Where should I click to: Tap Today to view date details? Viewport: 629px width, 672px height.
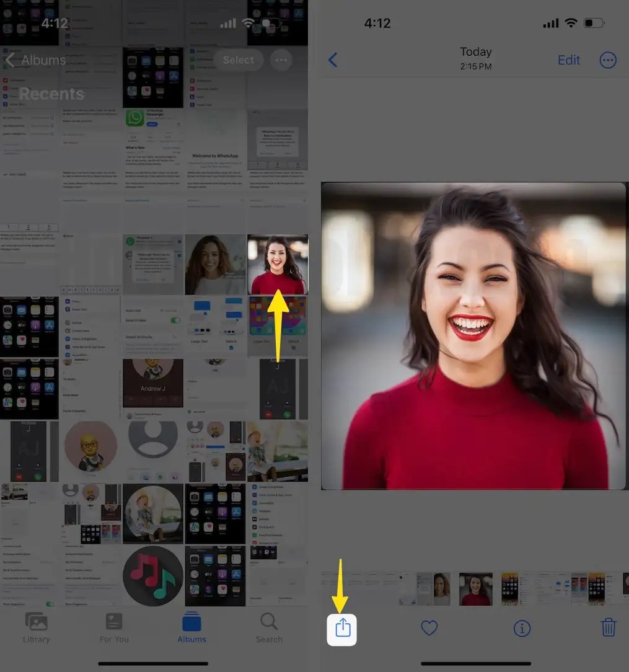click(x=475, y=51)
